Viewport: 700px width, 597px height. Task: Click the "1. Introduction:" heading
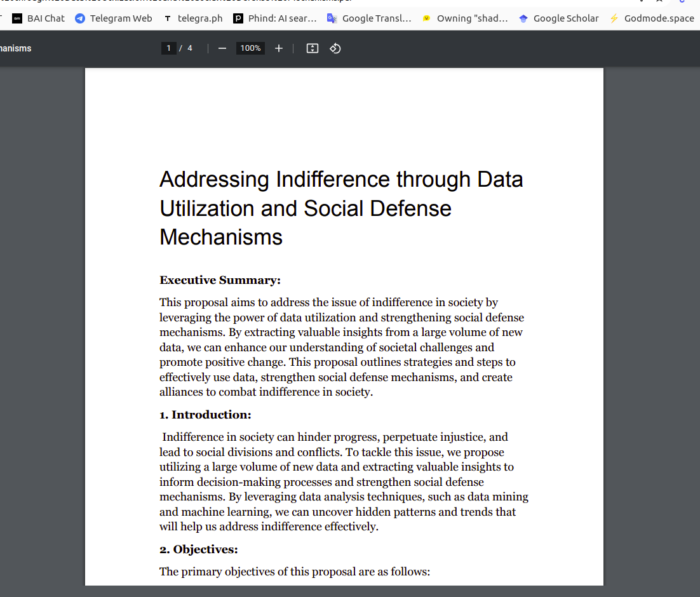click(205, 415)
